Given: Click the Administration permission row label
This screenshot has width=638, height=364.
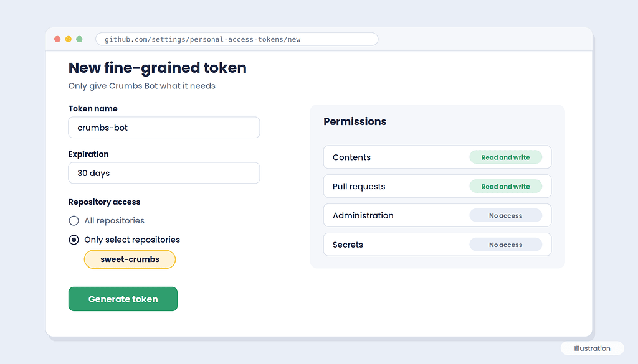Looking at the screenshot, I should [x=363, y=215].
